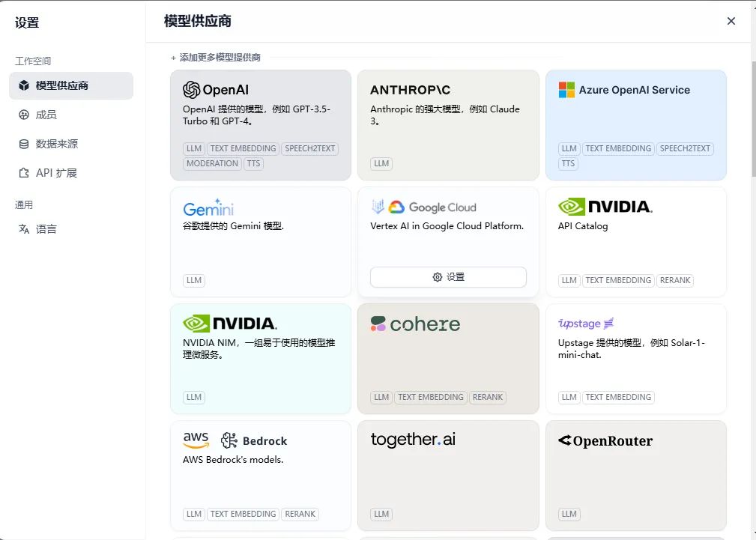The image size is (756, 540).
Task: Click the vertical scrollbar of provider list
Action: coord(752,120)
